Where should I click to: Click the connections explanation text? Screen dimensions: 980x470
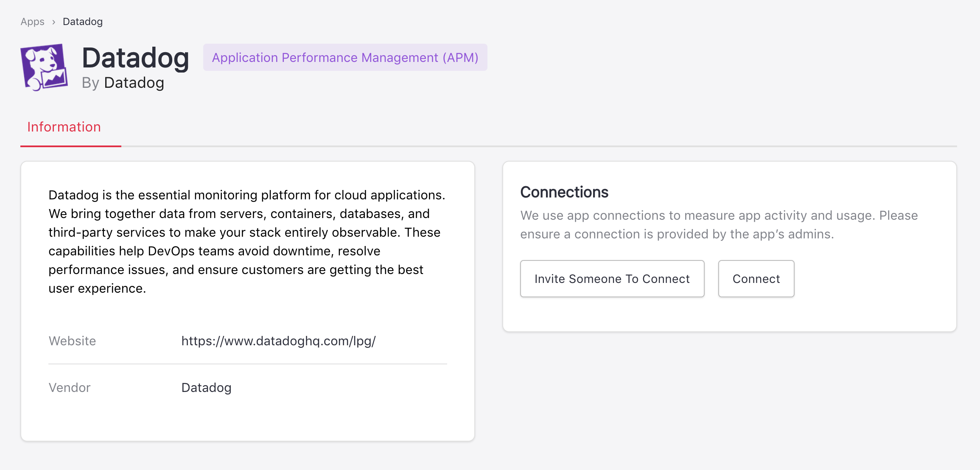(719, 225)
